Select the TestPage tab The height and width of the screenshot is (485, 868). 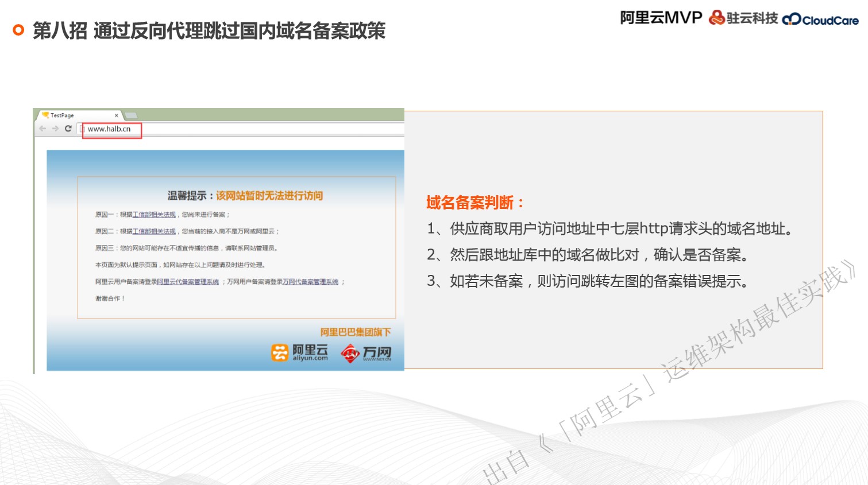pyautogui.click(x=80, y=115)
